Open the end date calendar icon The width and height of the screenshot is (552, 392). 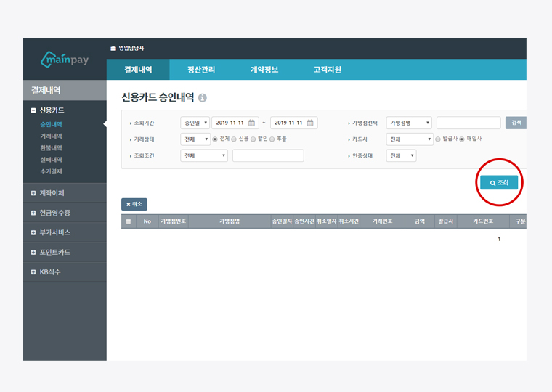pos(311,123)
